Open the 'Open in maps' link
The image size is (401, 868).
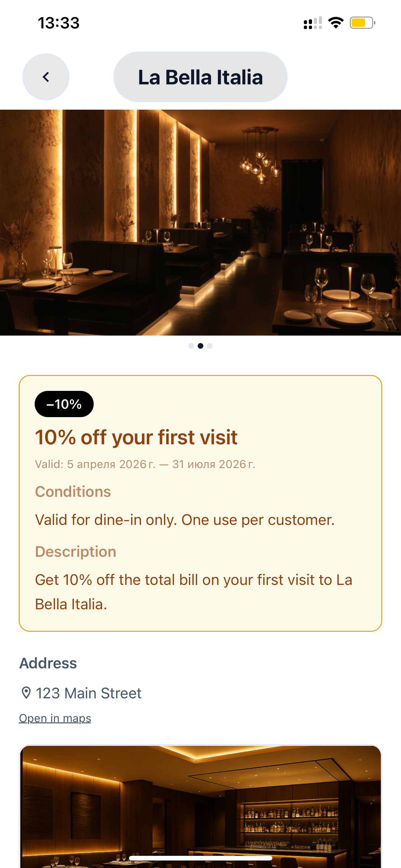coord(55,718)
